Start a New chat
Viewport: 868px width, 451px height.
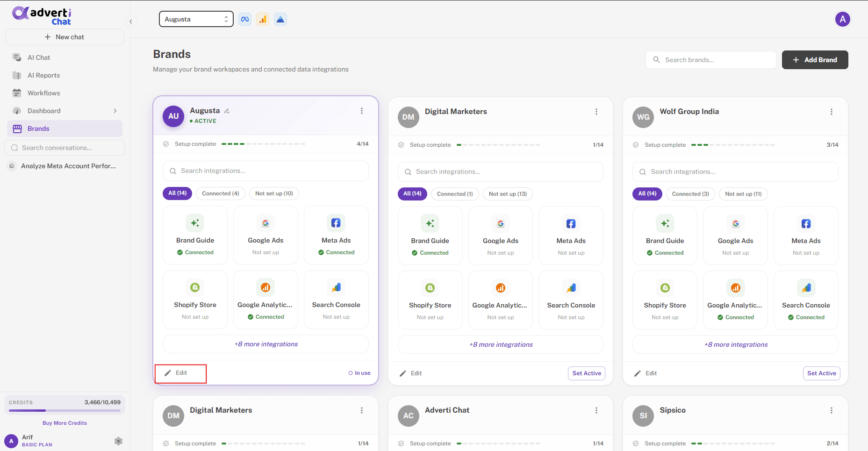pos(65,37)
